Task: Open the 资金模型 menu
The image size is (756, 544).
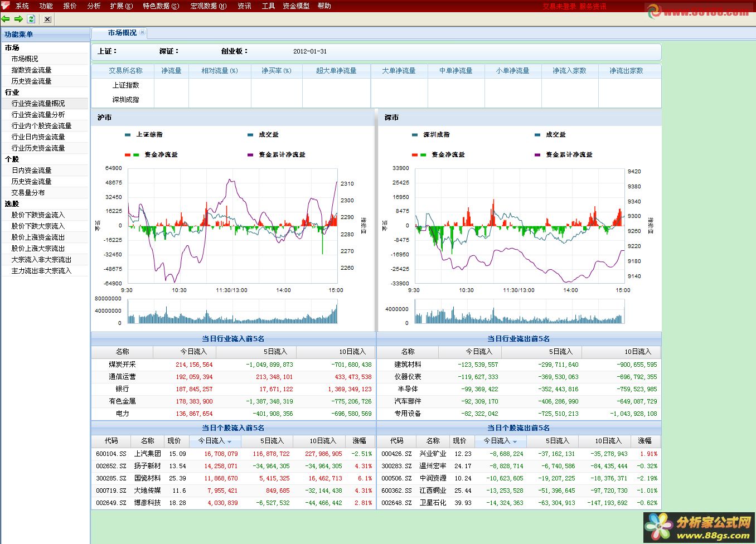Action: click(x=296, y=6)
